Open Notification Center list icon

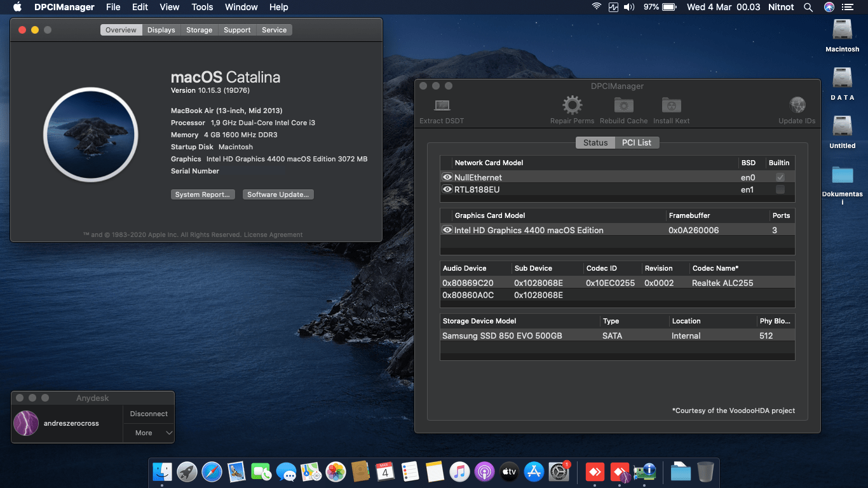[x=848, y=7]
